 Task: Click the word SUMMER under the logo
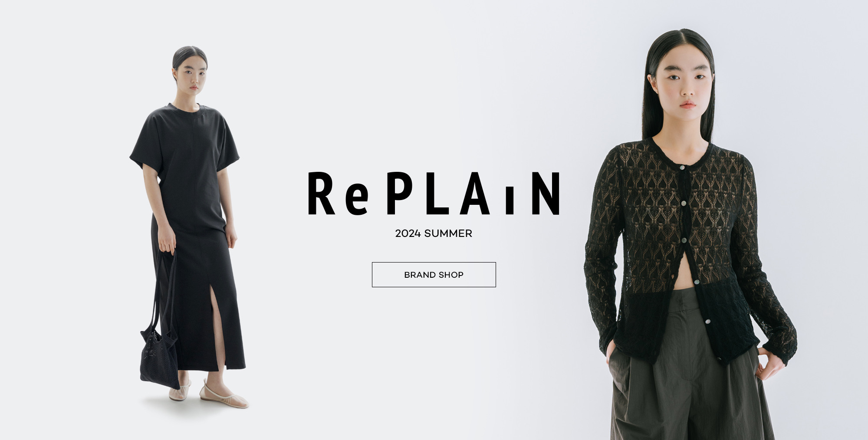448,233
